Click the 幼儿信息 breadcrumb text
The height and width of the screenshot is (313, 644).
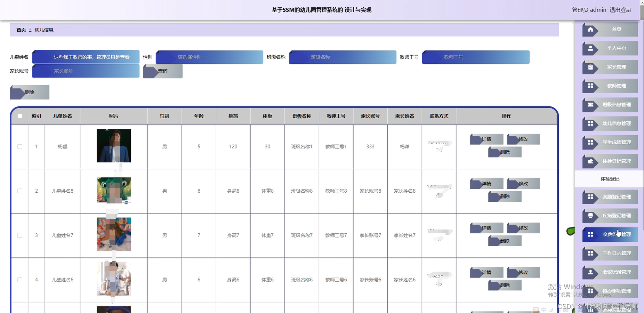click(44, 30)
